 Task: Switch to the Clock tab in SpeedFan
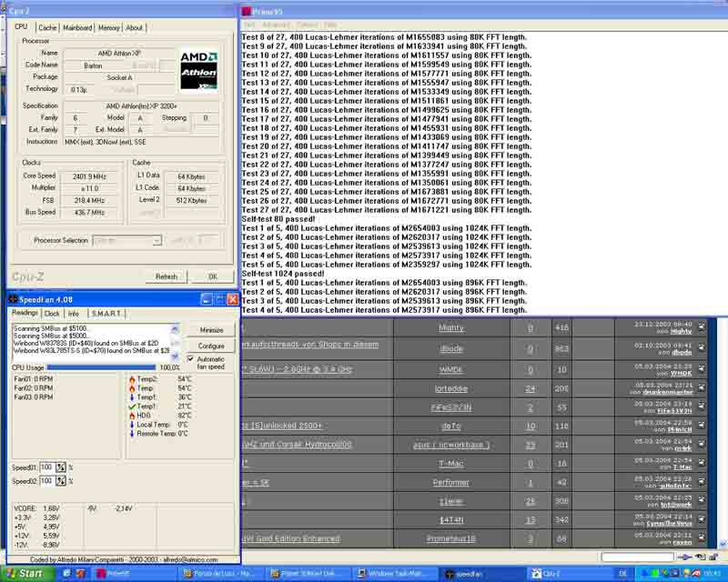point(52,314)
